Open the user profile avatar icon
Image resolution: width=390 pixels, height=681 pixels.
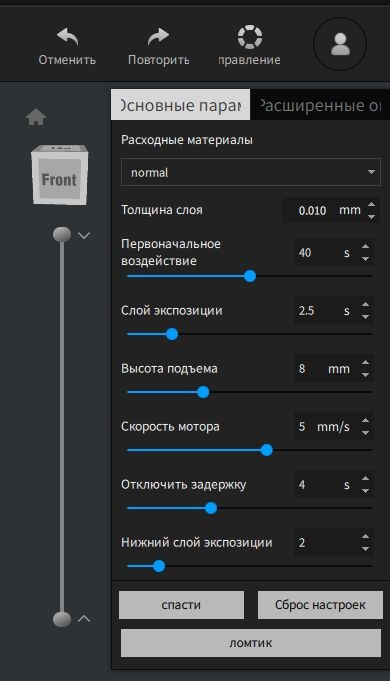340,44
